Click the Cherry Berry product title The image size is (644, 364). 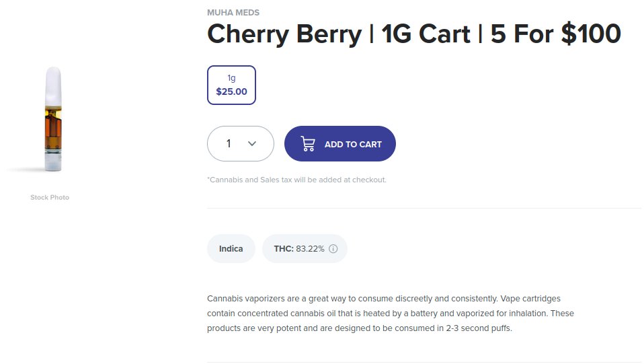[x=413, y=34]
